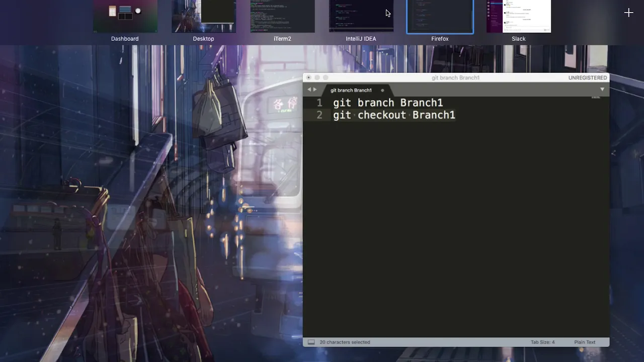Image resolution: width=644 pixels, height=362 pixels.
Task: Zoom the Sublime Text window
Action: (x=326, y=77)
